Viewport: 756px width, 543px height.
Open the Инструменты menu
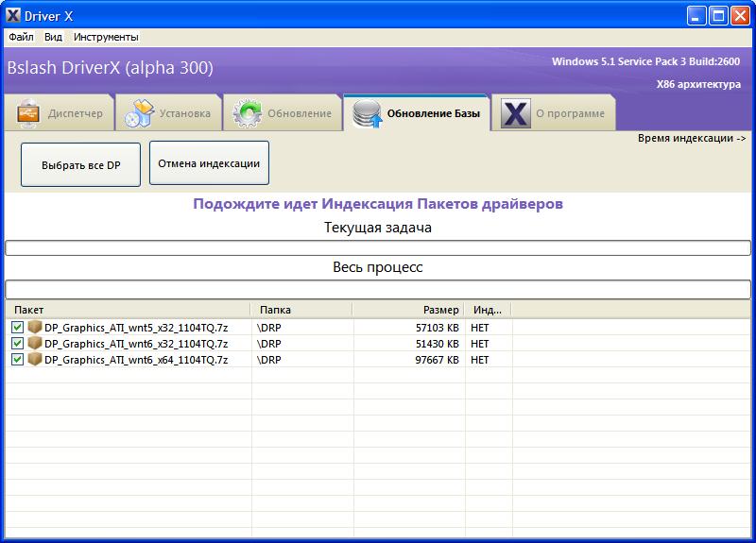point(106,37)
